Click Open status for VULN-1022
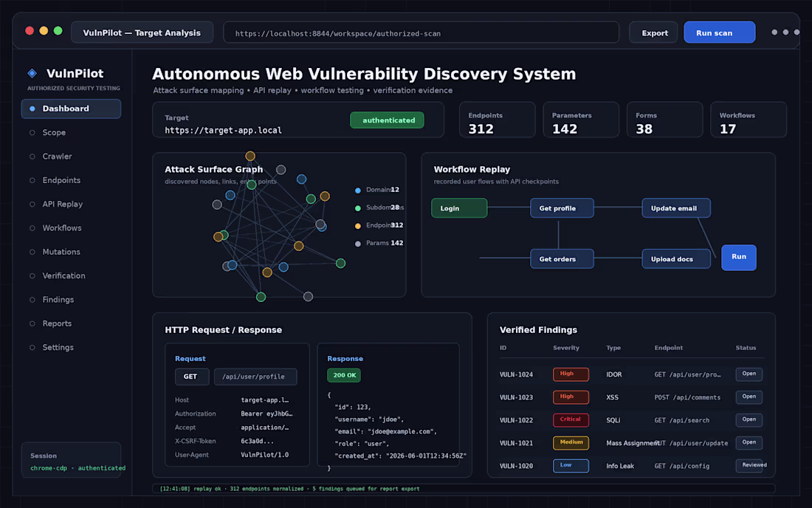812x508 pixels. click(749, 419)
